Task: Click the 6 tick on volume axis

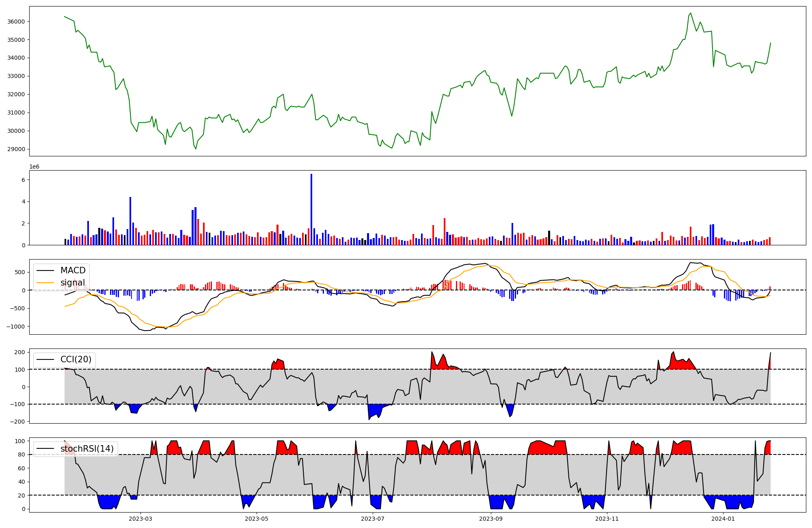Action: pyautogui.click(x=23, y=180)
